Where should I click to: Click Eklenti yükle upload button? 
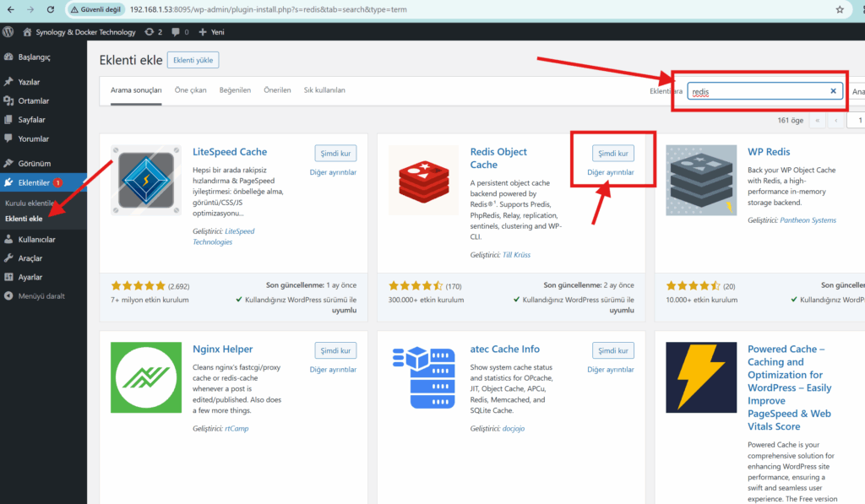pos(193,60)
